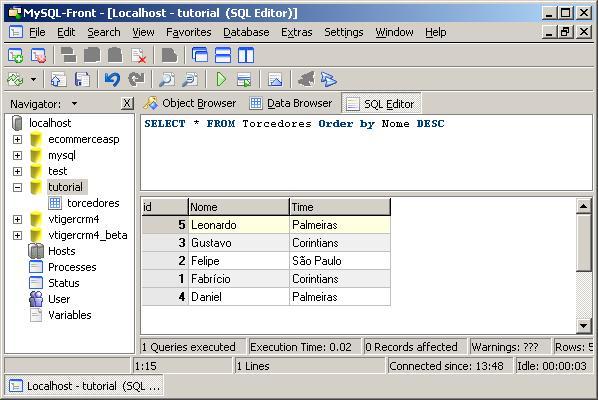Screen dimensions: 598x400
Task: Undo last edit blue arrow
Action: coord(112,80)
